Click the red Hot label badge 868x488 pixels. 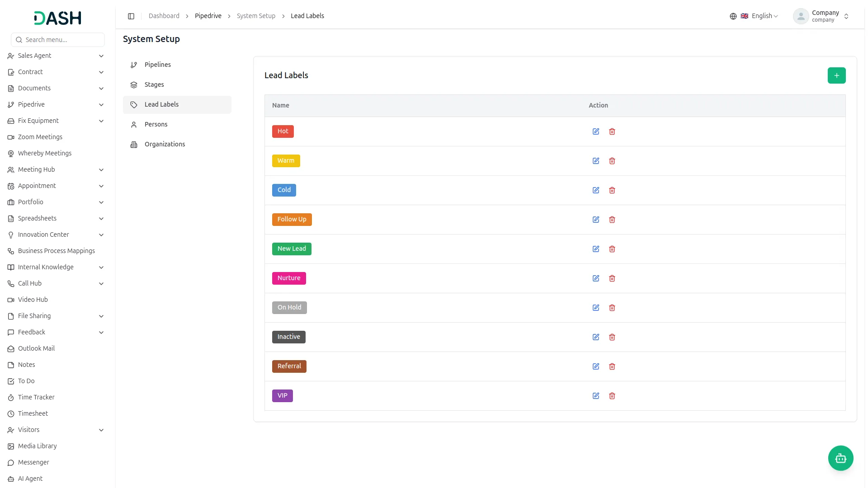click(283, 131)
